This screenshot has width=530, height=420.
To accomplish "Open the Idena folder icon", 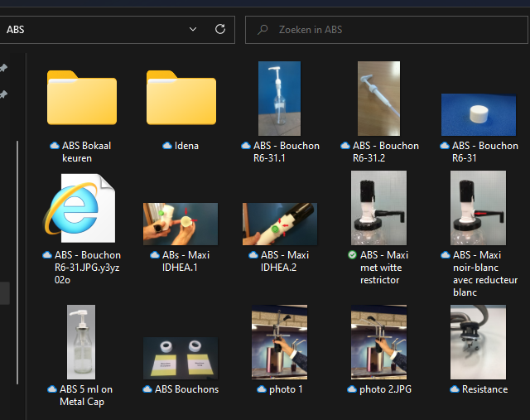I will pyautogui.click(x=181, y=98).
